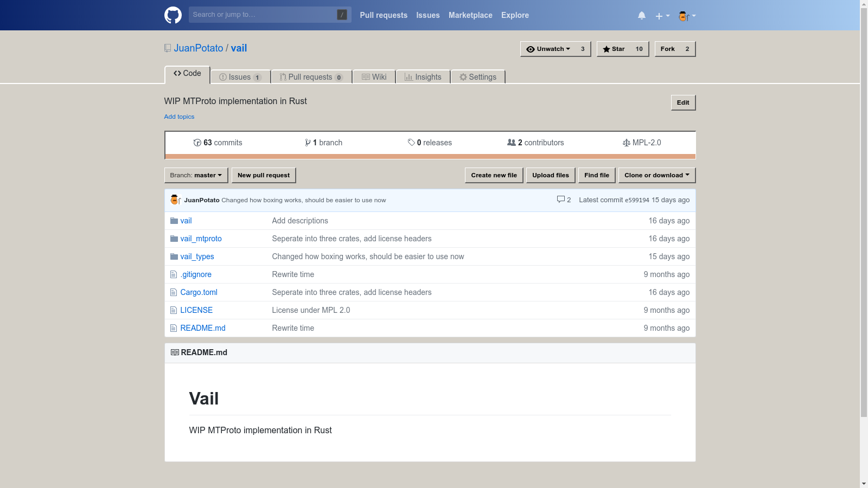Click the folder icon for vail_mtproto
868x488 pixels.
tap(174, 239)
